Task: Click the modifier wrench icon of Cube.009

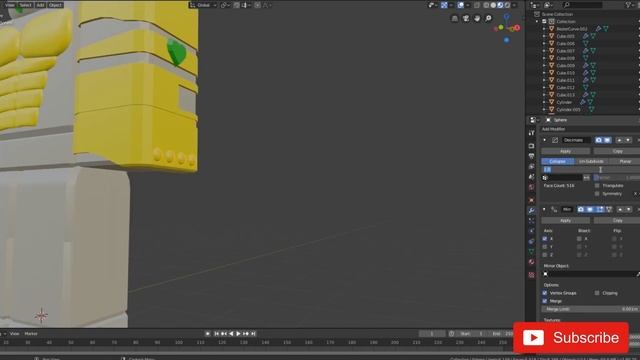Action: pos(585,65)
